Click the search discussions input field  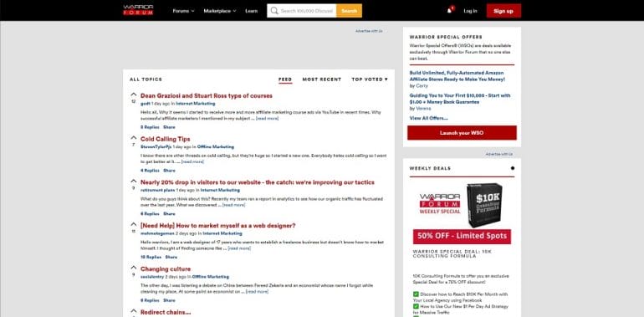tap(307, 11)
